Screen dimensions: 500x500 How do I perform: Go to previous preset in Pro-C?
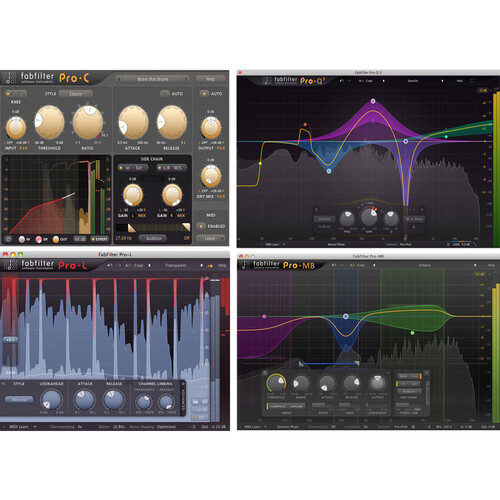(119, 79)
